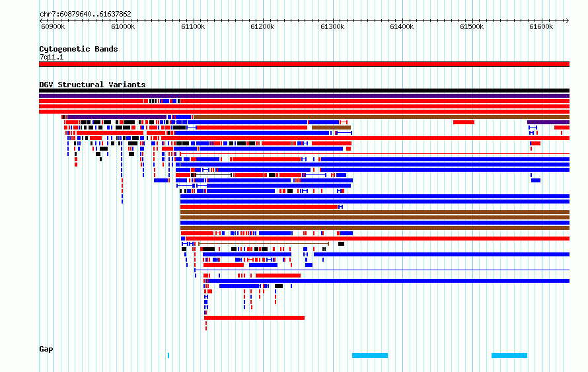Screen dimensions: 588x372
Task: Select the isolated red variant bar left of 61500k
Action: tap(464, 122)
